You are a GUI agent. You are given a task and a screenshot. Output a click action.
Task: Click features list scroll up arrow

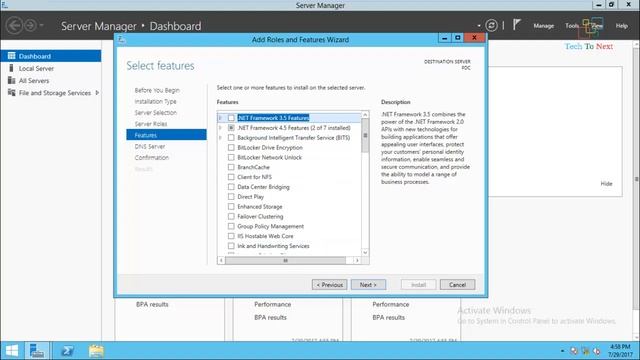365,115
